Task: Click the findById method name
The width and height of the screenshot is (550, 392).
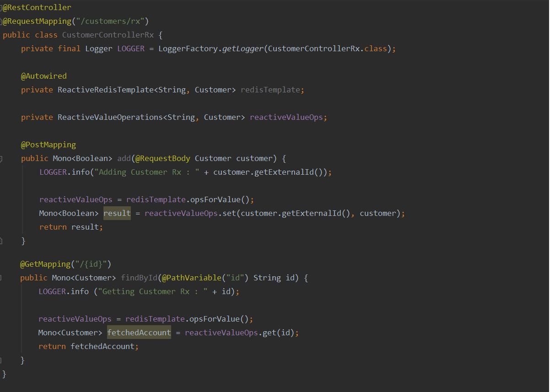Action: 139,278
